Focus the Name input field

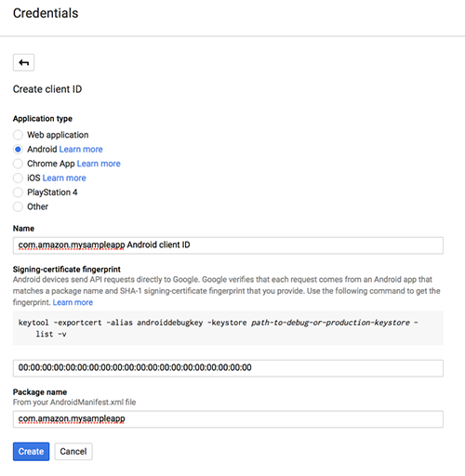pyautogui.click(x=228, y=245)
